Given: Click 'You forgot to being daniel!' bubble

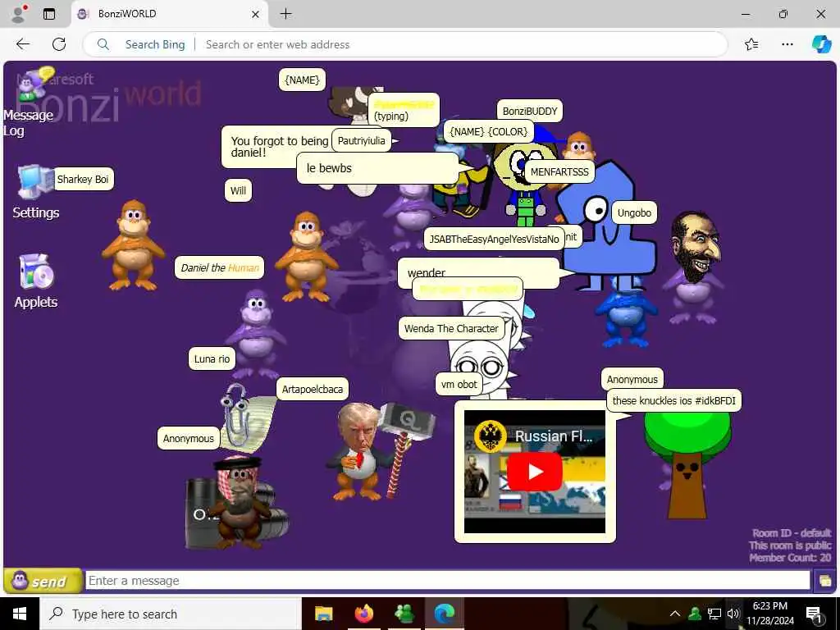Looking at the screenshot, I should [276, 146].
